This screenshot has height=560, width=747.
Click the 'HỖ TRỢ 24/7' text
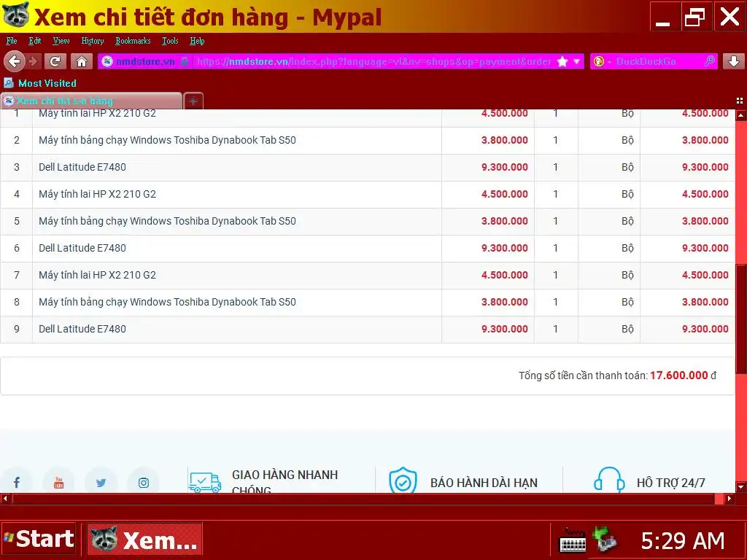671,483
